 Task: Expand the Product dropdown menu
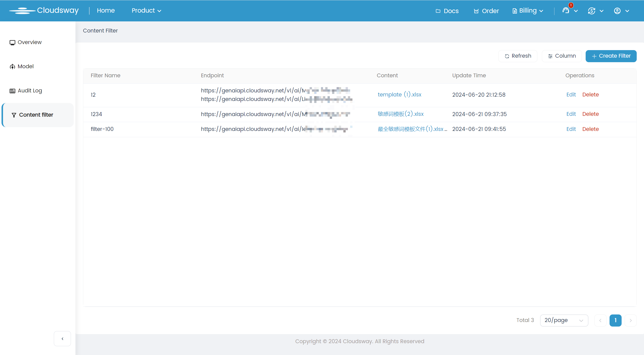click(x=146, y=11)
